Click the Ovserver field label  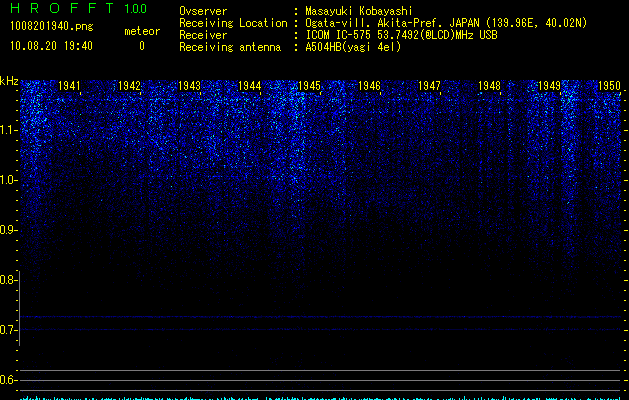(x=203, y=11)
